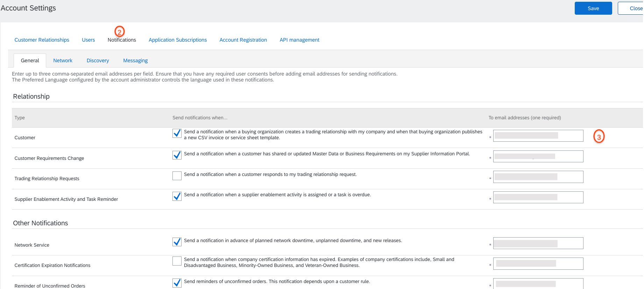Click the 'Send notifications when...' column header

pos(200,118)
